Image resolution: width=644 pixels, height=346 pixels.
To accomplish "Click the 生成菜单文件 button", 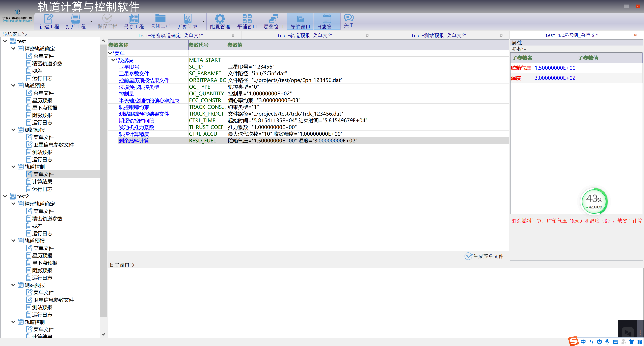I will coord(484,256).
